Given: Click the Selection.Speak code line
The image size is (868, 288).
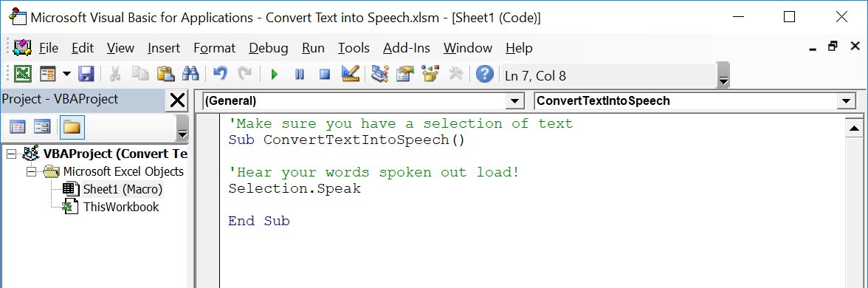Looking at the screenshot, I should coord(294,188).
